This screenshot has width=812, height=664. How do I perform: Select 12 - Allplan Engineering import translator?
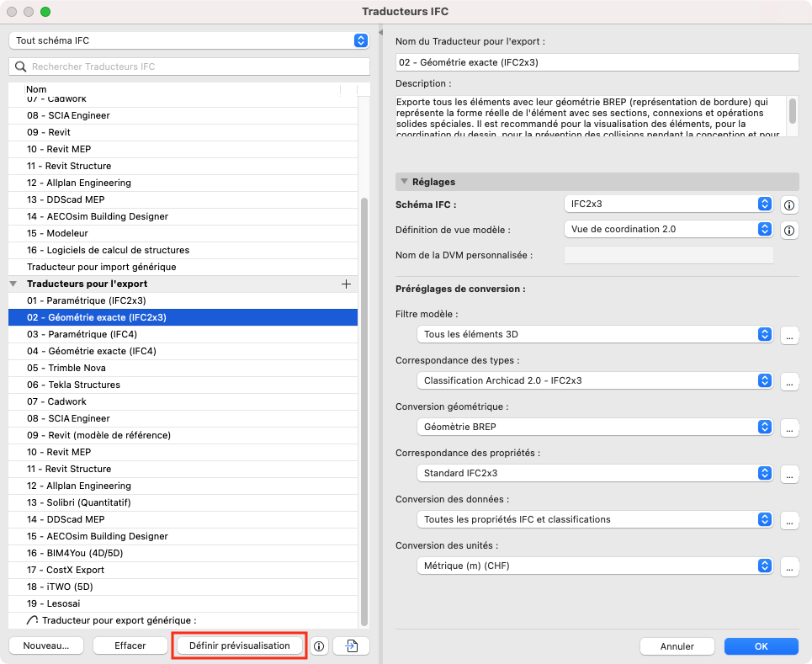(183, 183)
